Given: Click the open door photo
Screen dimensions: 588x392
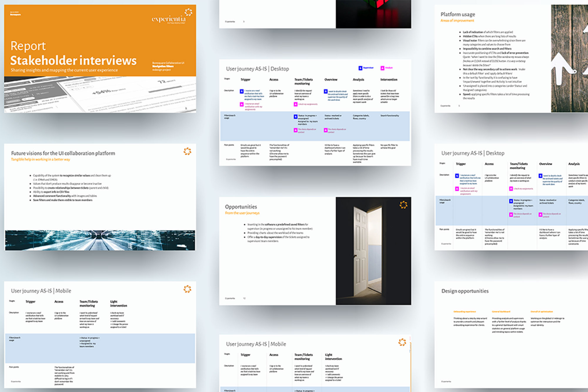Looking at the screenshot, I should 373,251.
